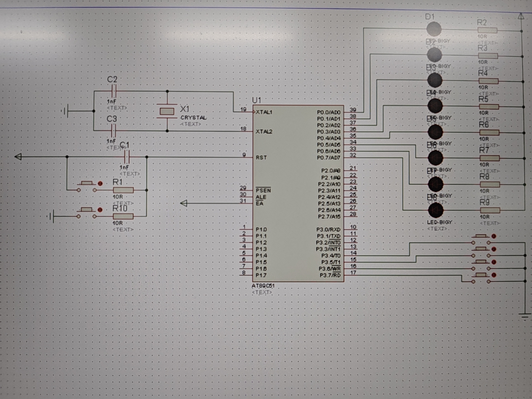Click the RST pin label
The image size is (532, 399).
click(x=261, y=158)
